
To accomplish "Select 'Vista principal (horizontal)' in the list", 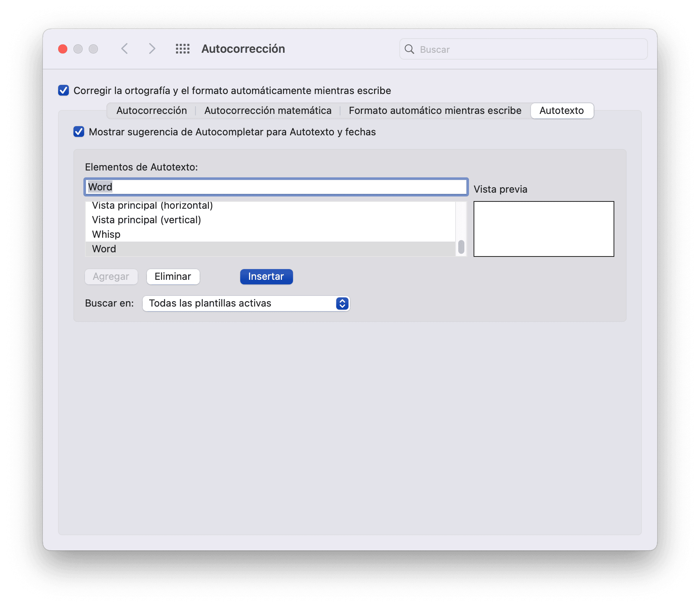I will coord(270,206).
